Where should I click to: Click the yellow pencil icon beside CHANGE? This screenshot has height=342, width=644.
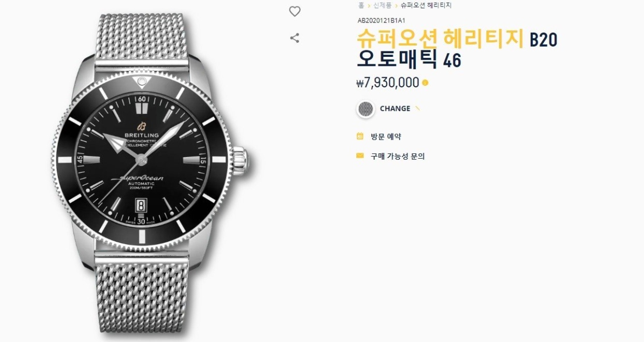pos(418,108)
